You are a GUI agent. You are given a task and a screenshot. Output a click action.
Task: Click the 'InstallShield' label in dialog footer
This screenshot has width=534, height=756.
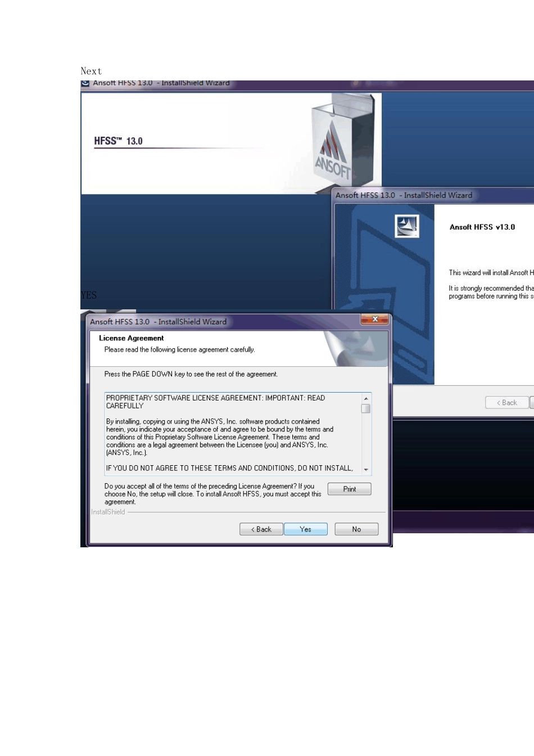pyautogui.click(x=108, y=512)
